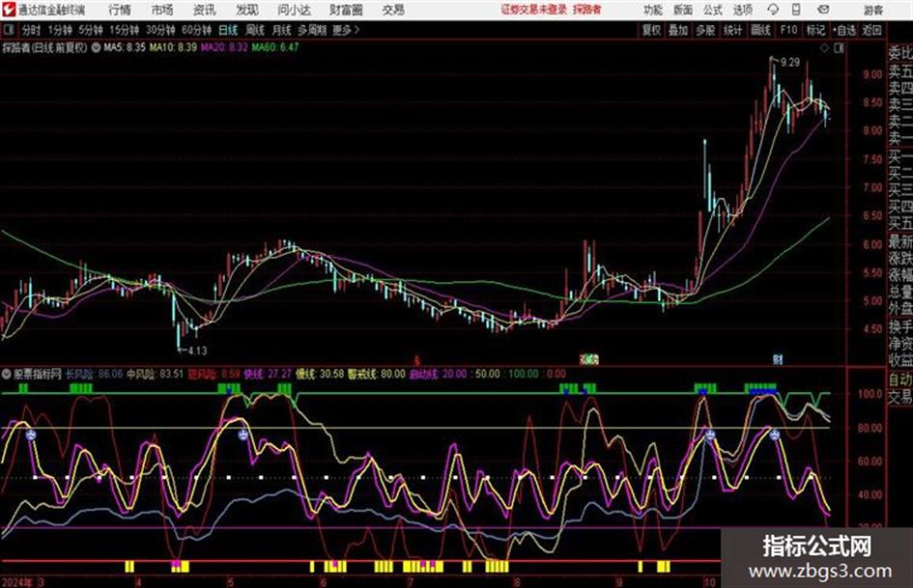Click the +自选 add to watchlist button

click(x=844, y=30)
